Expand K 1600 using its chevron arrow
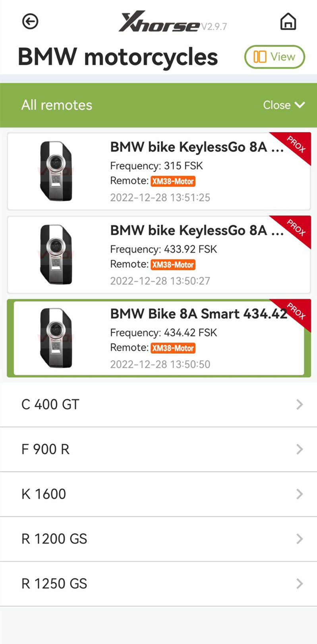 point(300,494)
